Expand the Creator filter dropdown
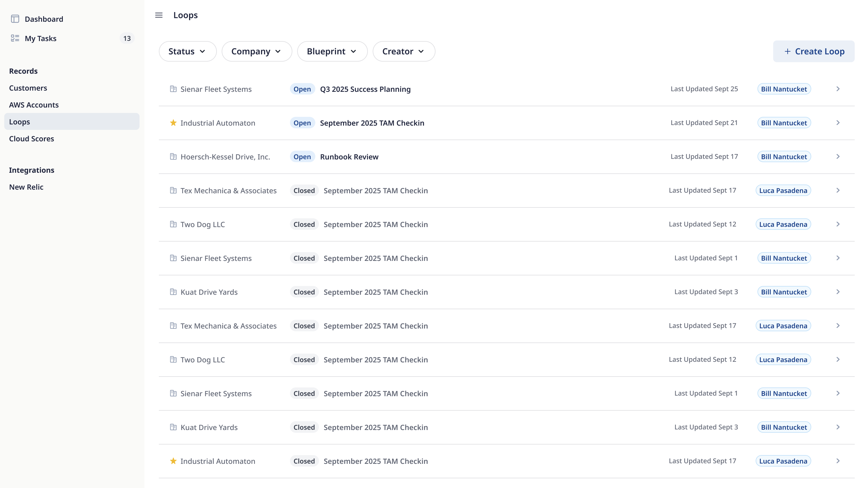Image resolution: width=868 pixels, height=488 pixels. 403,51
